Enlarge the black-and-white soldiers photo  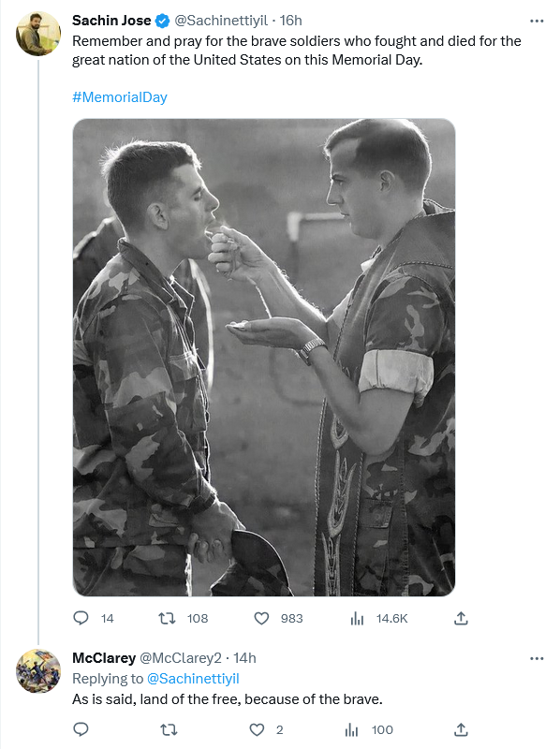click(x=264, y=358)
